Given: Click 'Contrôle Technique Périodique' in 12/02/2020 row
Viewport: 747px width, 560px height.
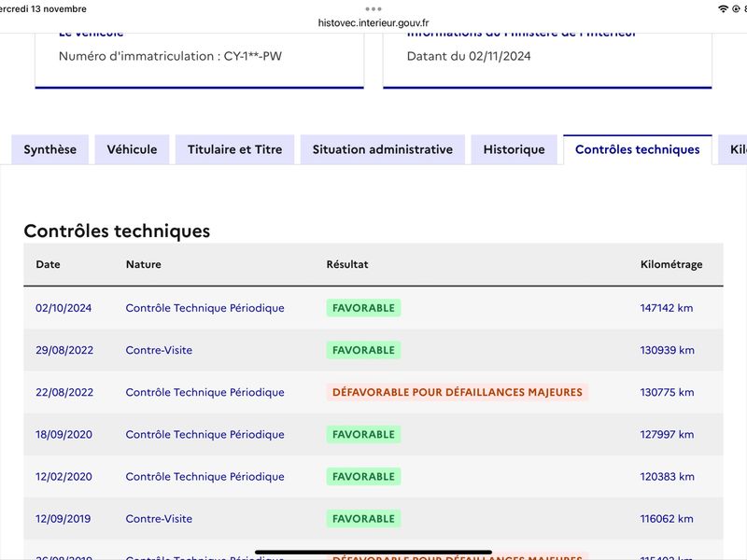Looking at the screenshot, I should (x=204, y=477).
